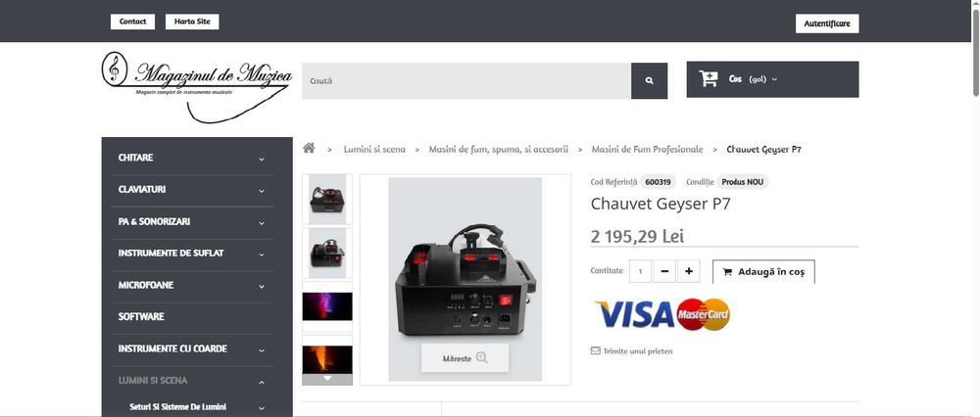Click the Autentificare button
The width and height of the screenshot is (980, 417).
827,23
